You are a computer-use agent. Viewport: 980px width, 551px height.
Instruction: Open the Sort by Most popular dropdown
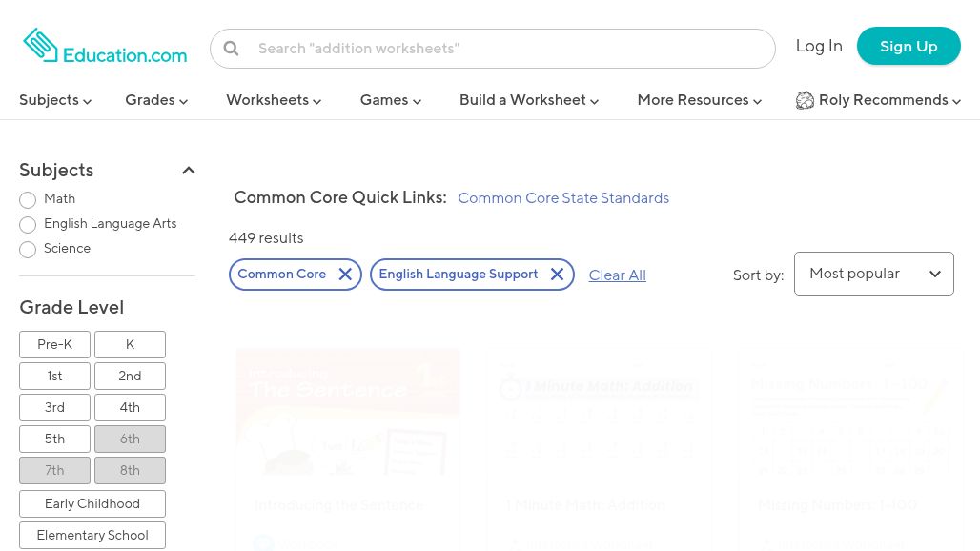[873, 274]
